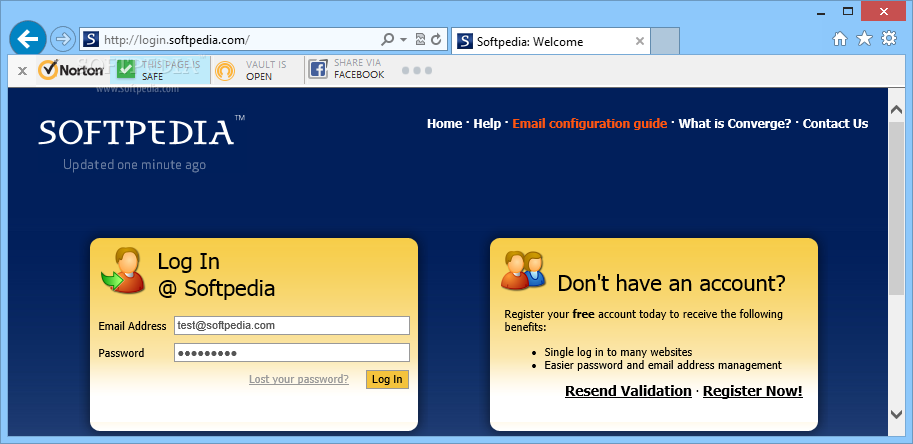Click the search magnifier in address bar
Image resolution: width=913 pixels, height=444 pixels.
tap(387, 40)
